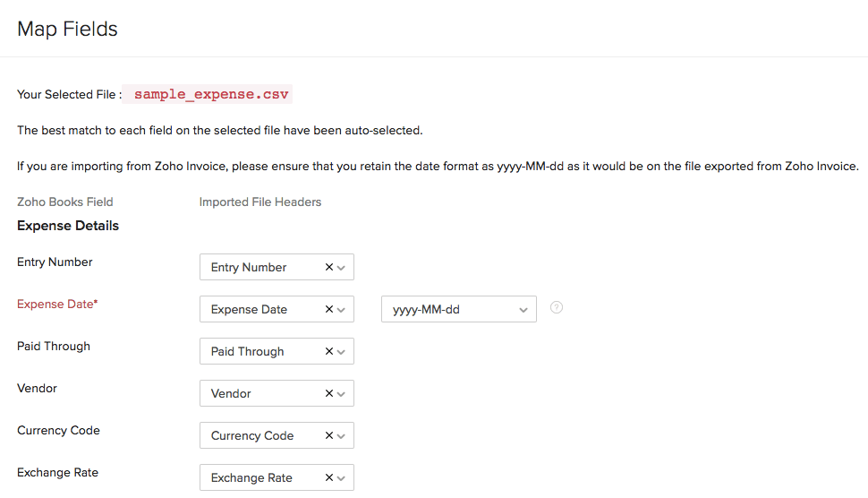Expand the Paid Through dropdown chevron

coord(341,351)
